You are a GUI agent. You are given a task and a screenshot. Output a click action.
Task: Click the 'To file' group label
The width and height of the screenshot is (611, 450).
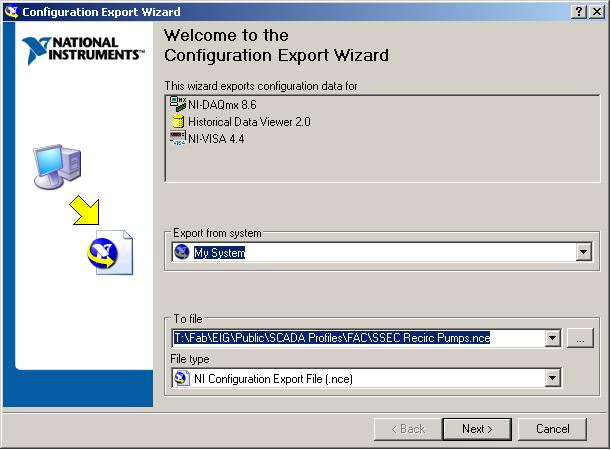pyautogui.click(x=188, y=319)
